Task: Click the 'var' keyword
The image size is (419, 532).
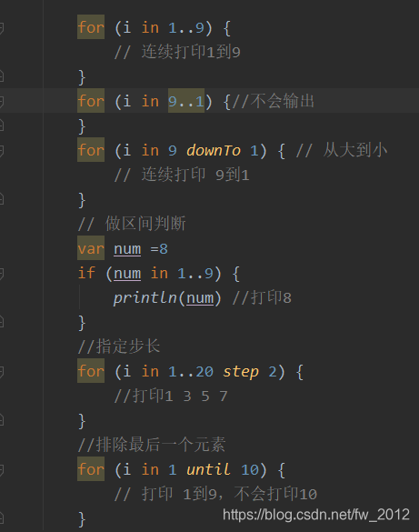Action: click(91, 248)
